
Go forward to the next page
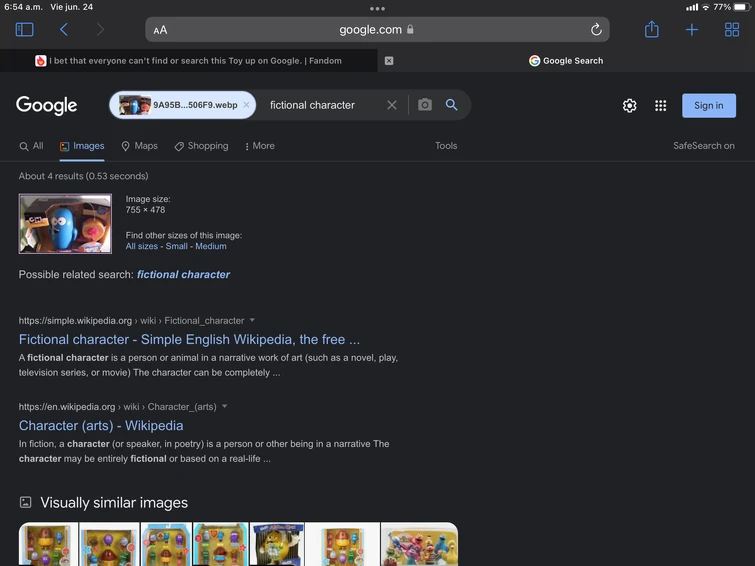coord(100,30)
